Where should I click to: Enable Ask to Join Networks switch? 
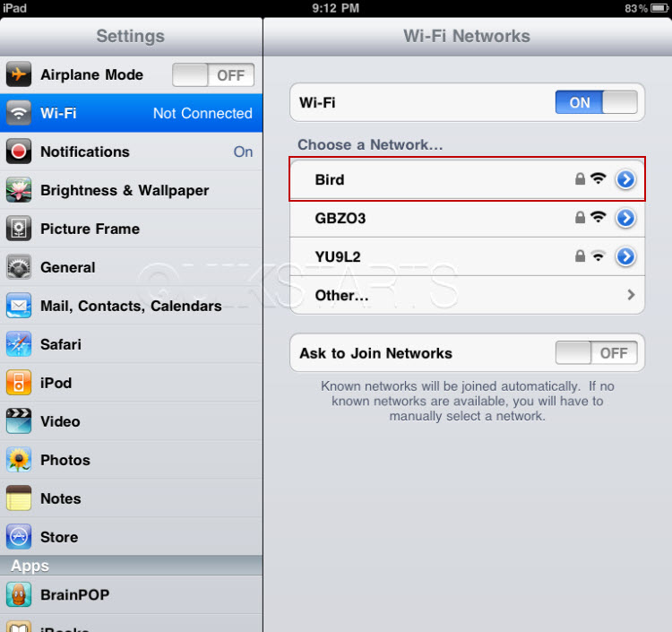pyautogui.click(x=596, y=353)
